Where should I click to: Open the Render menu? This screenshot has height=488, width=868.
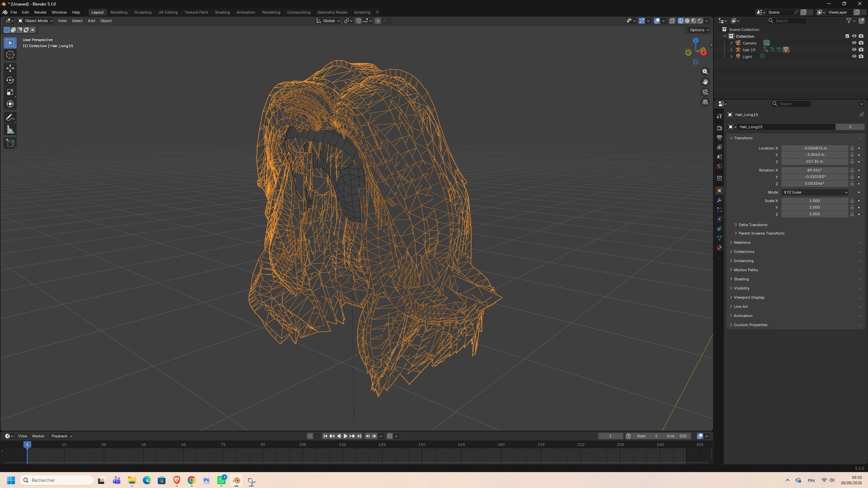pos(40,12)
